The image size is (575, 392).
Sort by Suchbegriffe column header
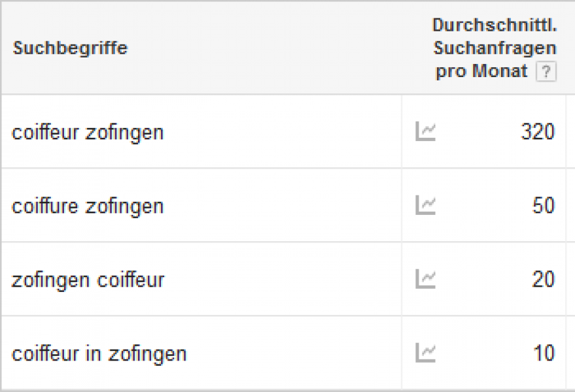(x=70, y=48)
